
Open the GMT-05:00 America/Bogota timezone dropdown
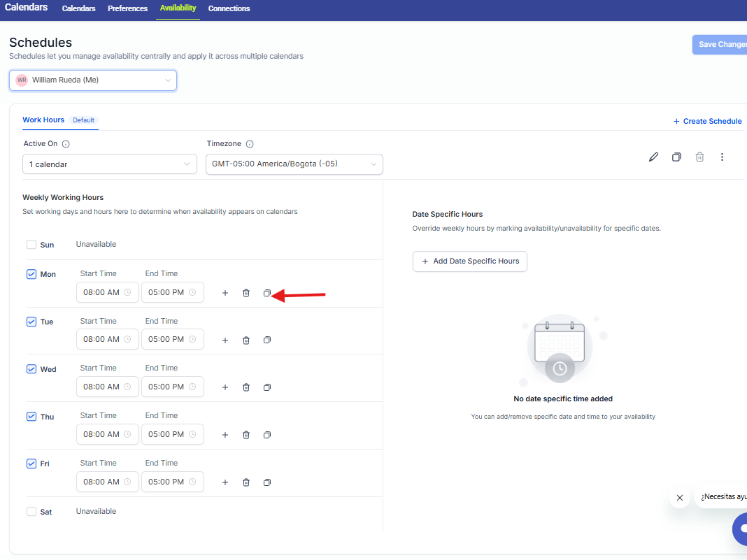(x=294, y=164)
